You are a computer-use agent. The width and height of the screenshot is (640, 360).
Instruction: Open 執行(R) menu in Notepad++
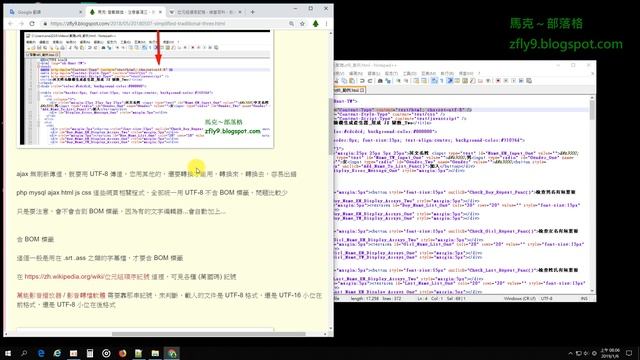click(447, 73)
